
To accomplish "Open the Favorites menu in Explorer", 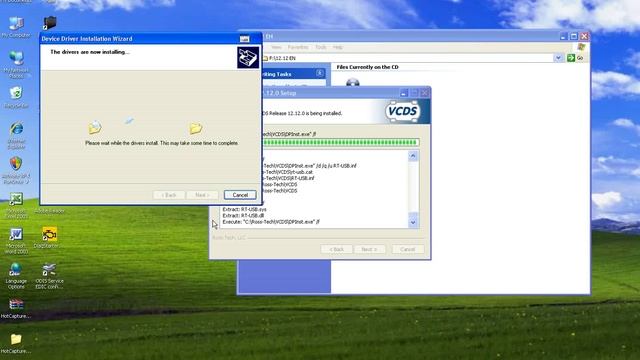I will point(298,47).
